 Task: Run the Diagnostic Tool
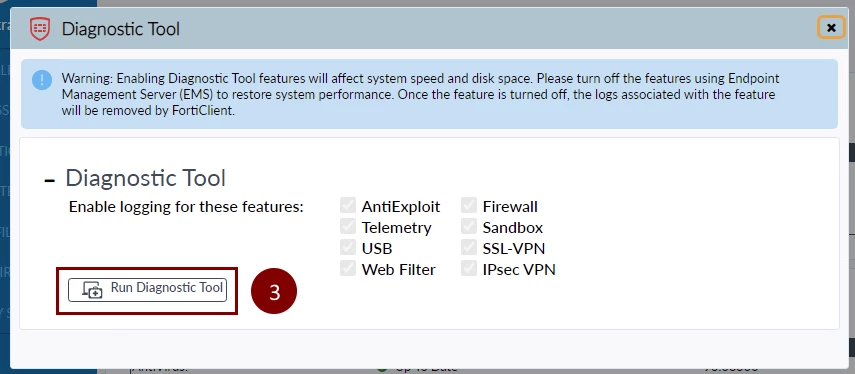[x=147, y=289]
